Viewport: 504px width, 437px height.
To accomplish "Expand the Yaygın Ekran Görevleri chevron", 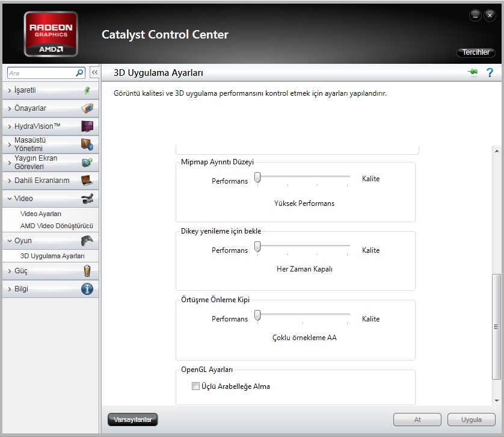I will click(x=9, y=163).
